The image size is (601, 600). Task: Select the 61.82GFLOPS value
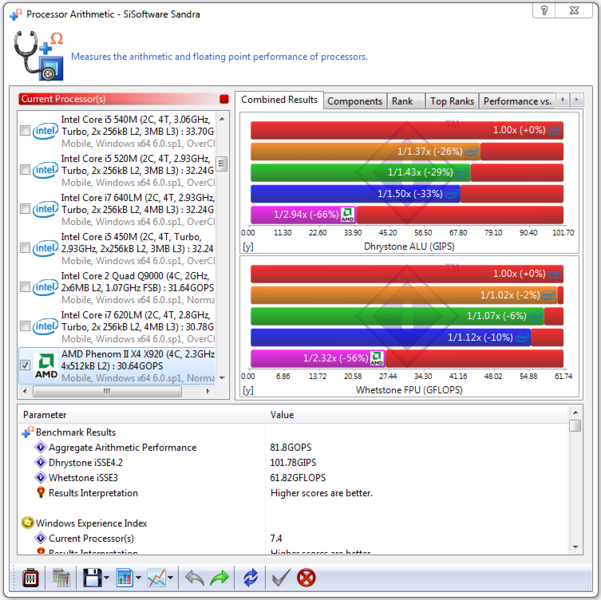[298, 478]
